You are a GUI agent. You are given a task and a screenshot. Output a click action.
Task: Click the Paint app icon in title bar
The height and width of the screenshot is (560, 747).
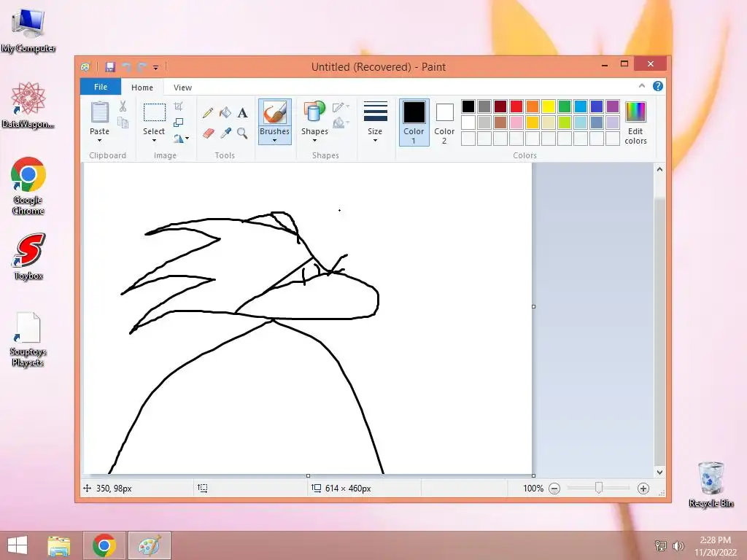point(85,67)
